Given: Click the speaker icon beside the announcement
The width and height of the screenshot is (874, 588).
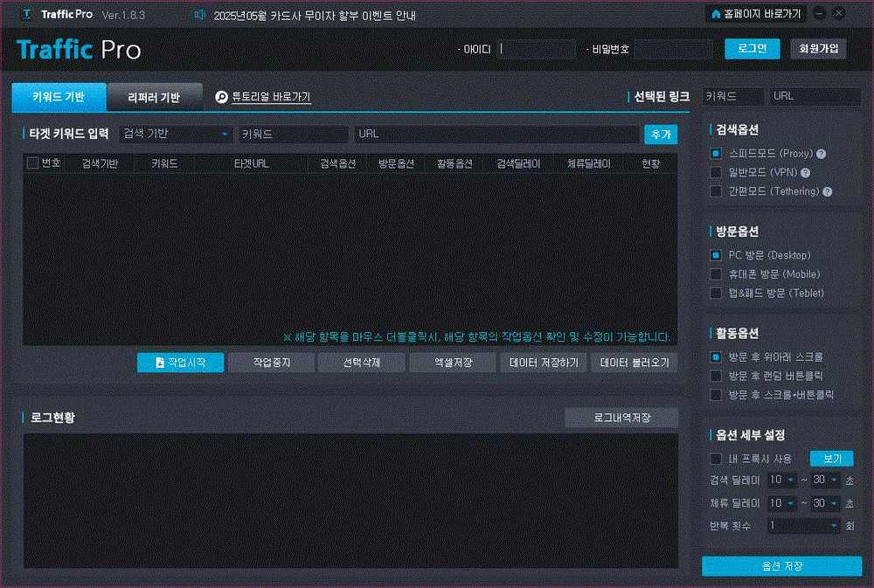Looking at the screenshot, I should click(200, 15).
